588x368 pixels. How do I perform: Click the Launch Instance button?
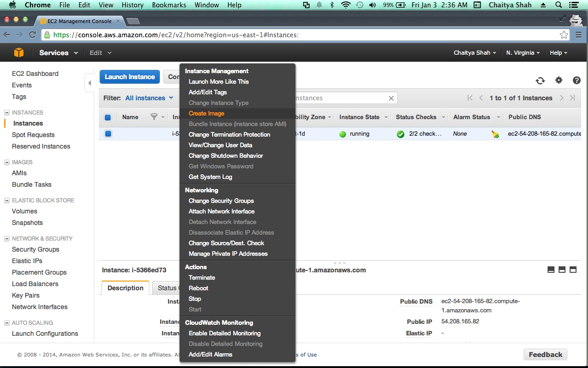[x=130, y=77]
